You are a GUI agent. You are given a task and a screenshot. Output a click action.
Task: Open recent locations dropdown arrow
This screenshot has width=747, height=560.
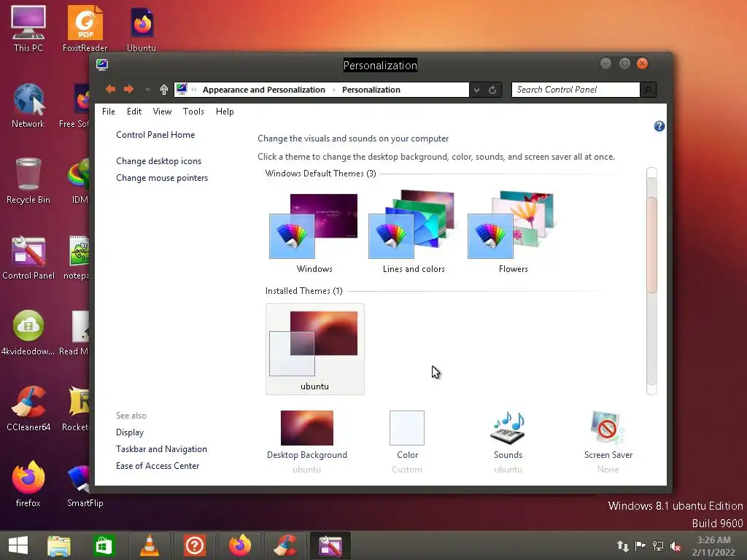coord(147,90)
